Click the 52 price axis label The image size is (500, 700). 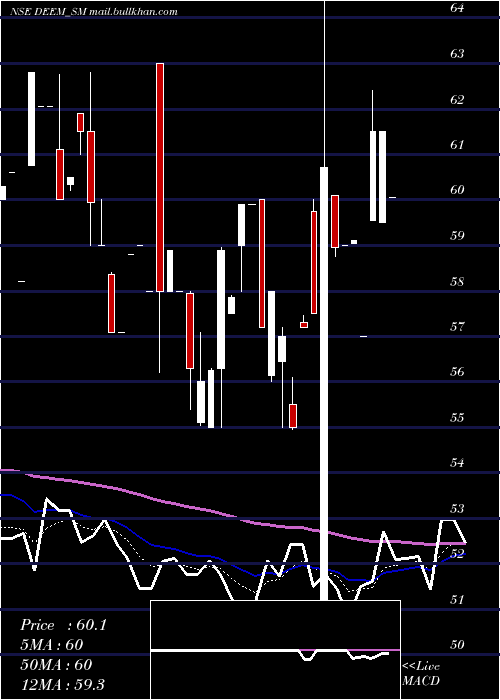point(457,554)
